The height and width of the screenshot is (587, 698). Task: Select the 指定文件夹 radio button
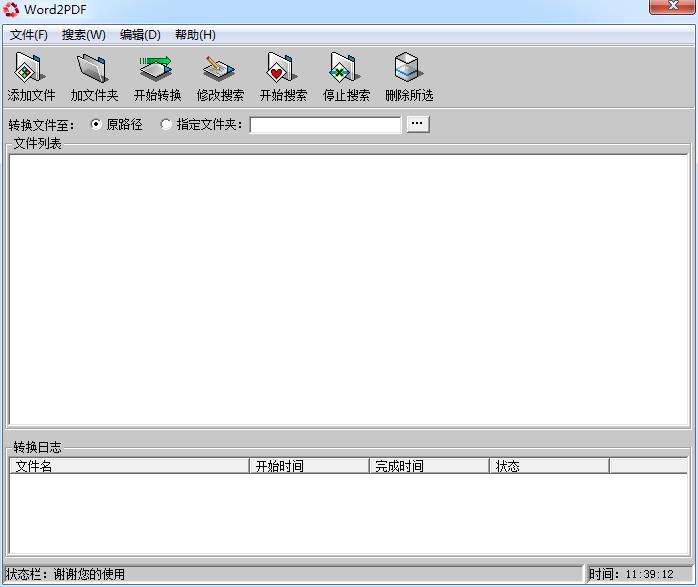(166, 125)
